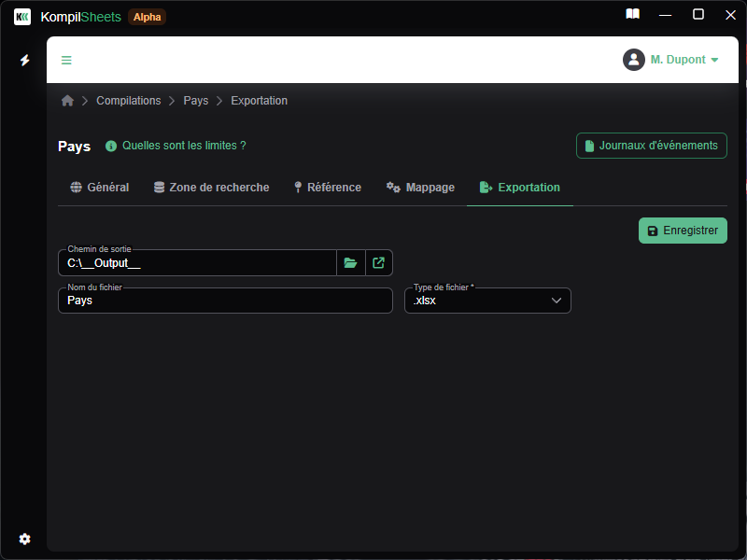The height and width of the screenshot is (560, 747).
Task: Go to the Mappage tab
Action: click(x=420, y=188)
